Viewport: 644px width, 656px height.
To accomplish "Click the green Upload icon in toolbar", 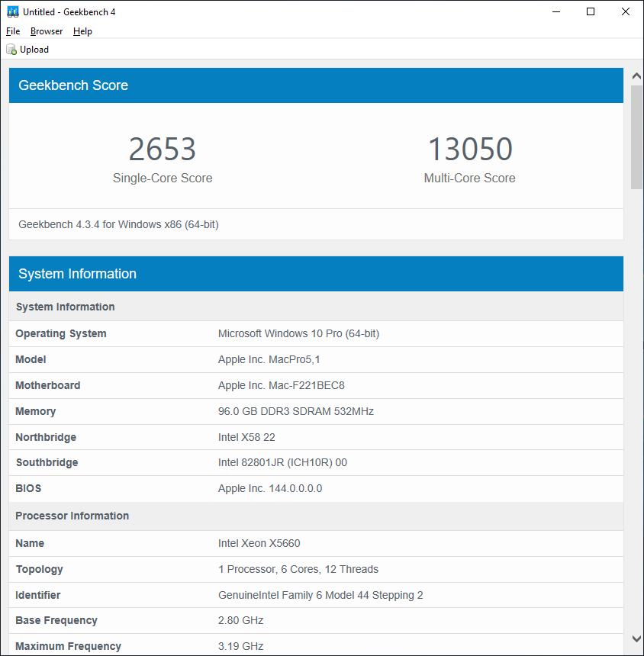I will tap(11, 50).
